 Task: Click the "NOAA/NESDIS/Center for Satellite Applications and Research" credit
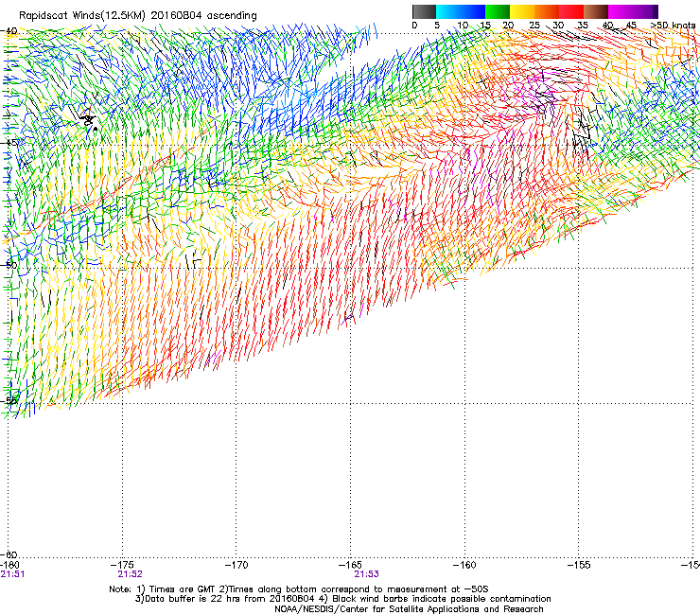pyautogui.click(x=409, y=609)
